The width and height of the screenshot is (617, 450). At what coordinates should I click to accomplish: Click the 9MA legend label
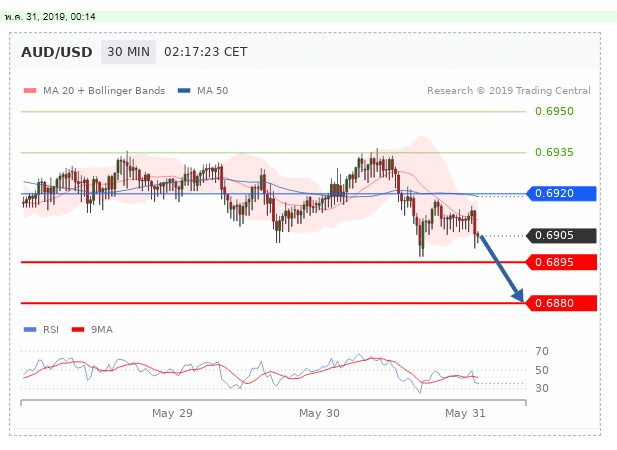(102, 330)
